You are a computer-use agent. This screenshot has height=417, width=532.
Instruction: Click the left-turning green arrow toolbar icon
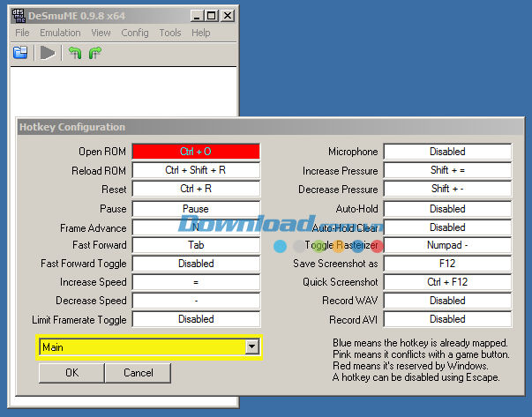(75, 53)
